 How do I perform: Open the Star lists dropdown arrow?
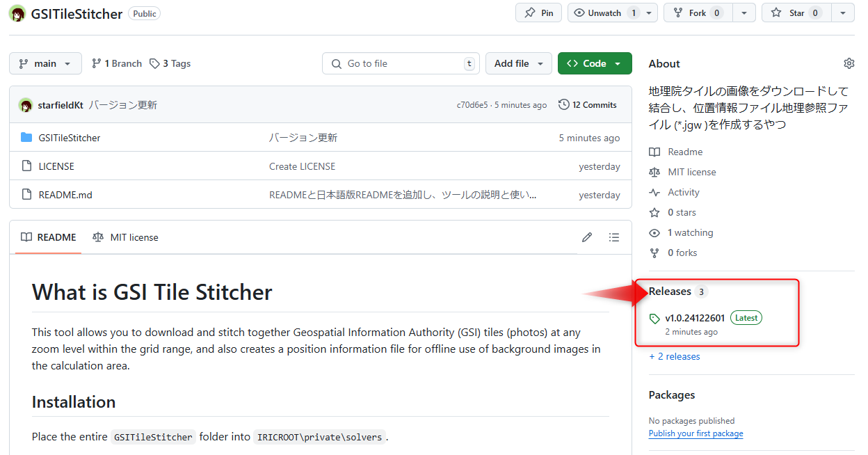click(843, 13)
